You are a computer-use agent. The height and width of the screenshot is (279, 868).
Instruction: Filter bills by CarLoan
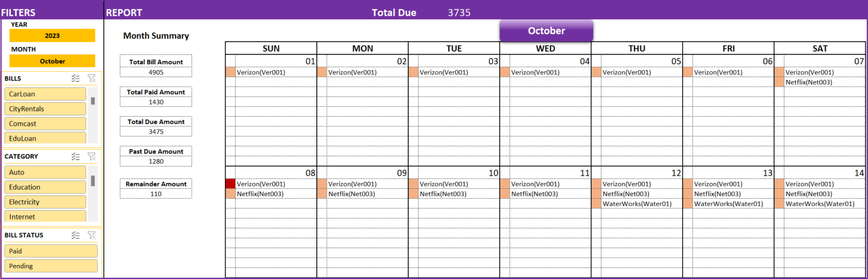pyautogui.click(x=45, y=94)
